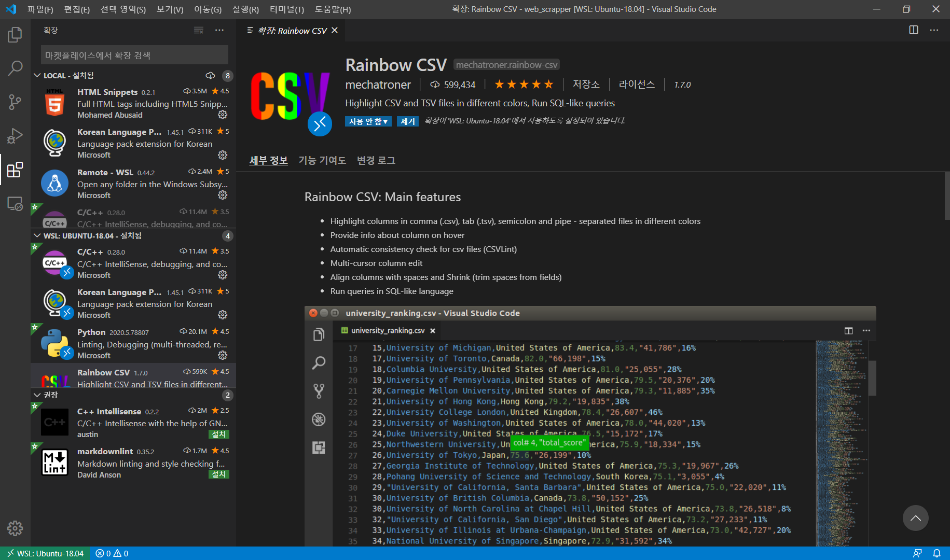The width and height of the screenshot is (950, 560).
Task: Select C++ Intellisense extension in the list
Action: pos(133,422)
